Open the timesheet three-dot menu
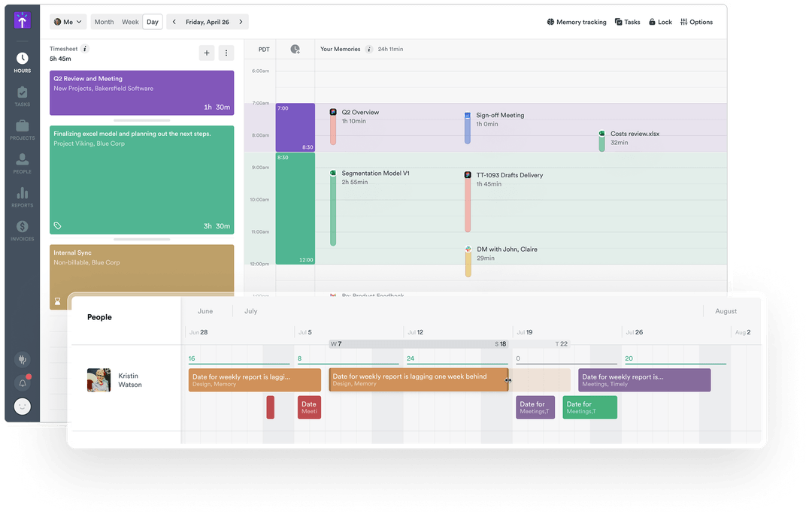Screen dimensions: 812x520 pos(226,53)
